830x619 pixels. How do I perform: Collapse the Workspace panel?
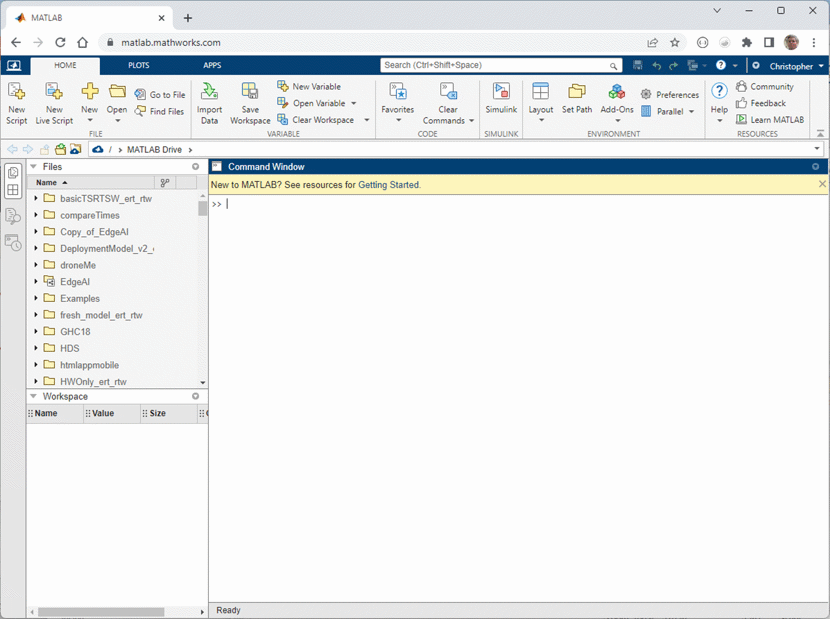(x=33, y=396)
